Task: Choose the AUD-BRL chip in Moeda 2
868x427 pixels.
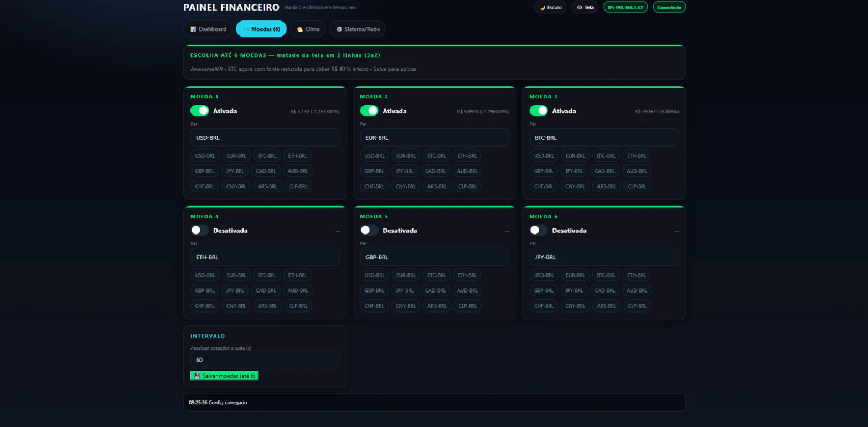Action: point(468,171)
